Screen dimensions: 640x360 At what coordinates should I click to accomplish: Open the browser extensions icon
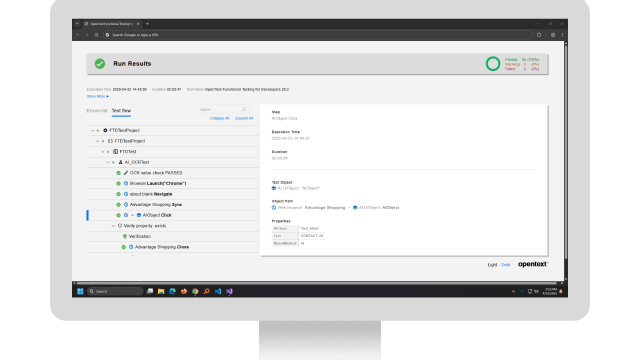pyautogui.click(x=539, y=35)
